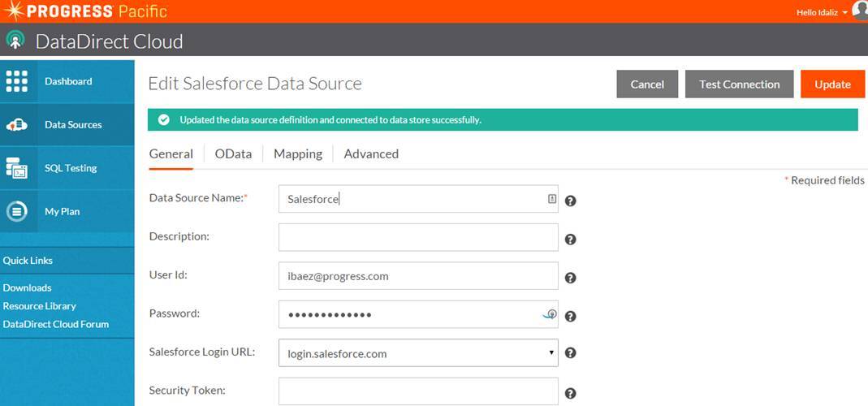Viewport: 868px width, 406px height.
Task: Click the user avatar in top corner
Action: point(860,10)
